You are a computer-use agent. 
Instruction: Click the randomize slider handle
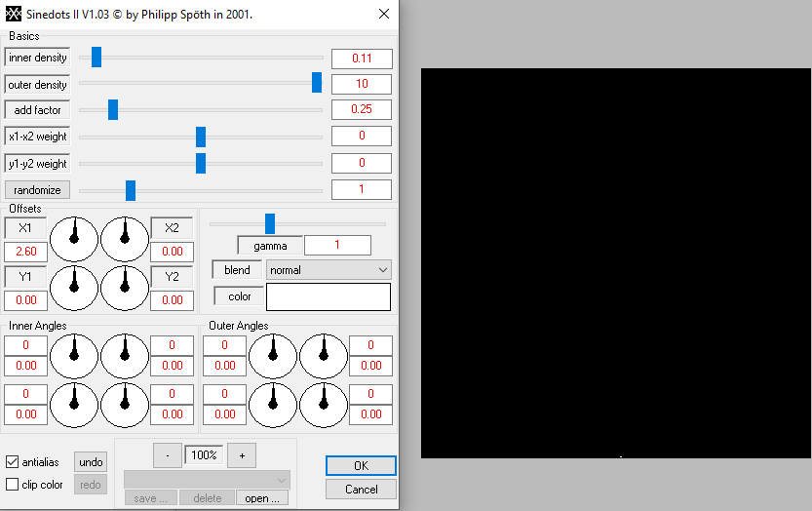pos(131,191)
